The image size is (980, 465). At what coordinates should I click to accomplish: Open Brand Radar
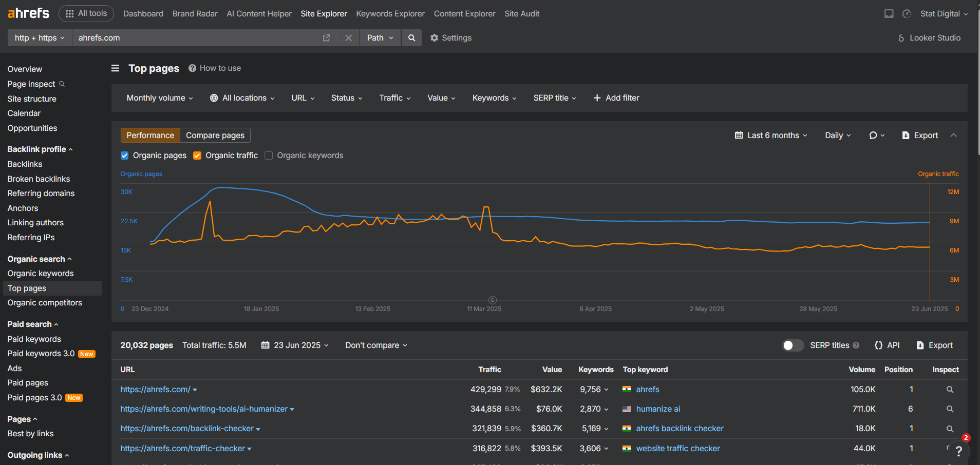click(x=195, y=14)
